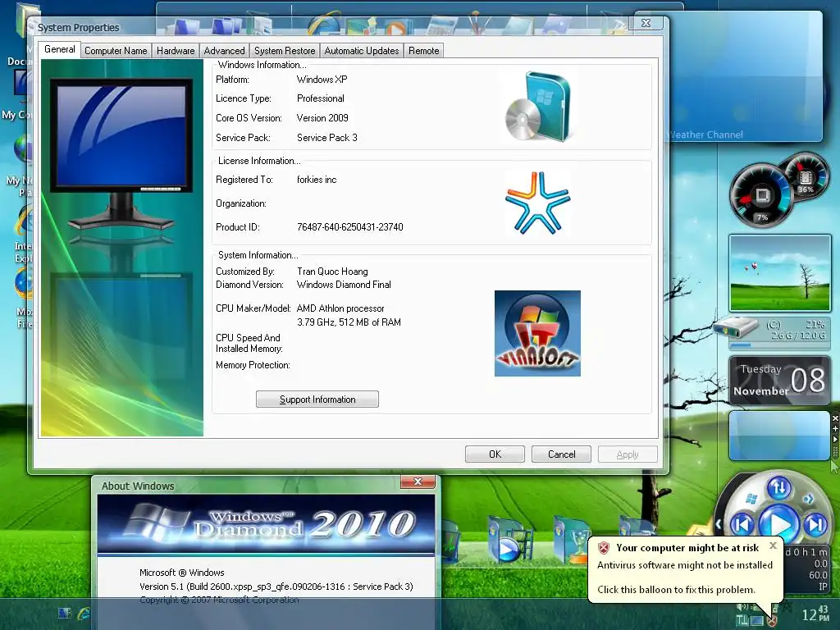This screenshot has width=840, height=630.
Task: Click the sidebar next-page arrow control
Action: pos(835,439)
